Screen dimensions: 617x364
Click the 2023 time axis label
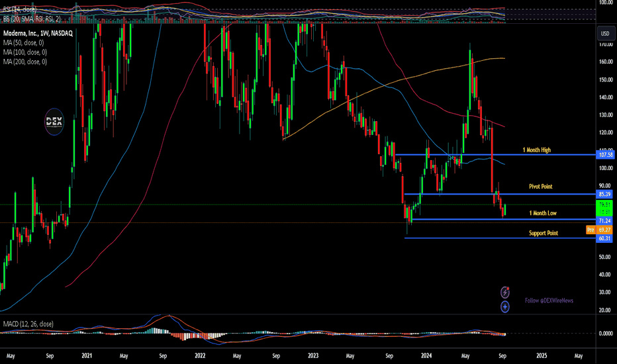(x=313, y=356)
